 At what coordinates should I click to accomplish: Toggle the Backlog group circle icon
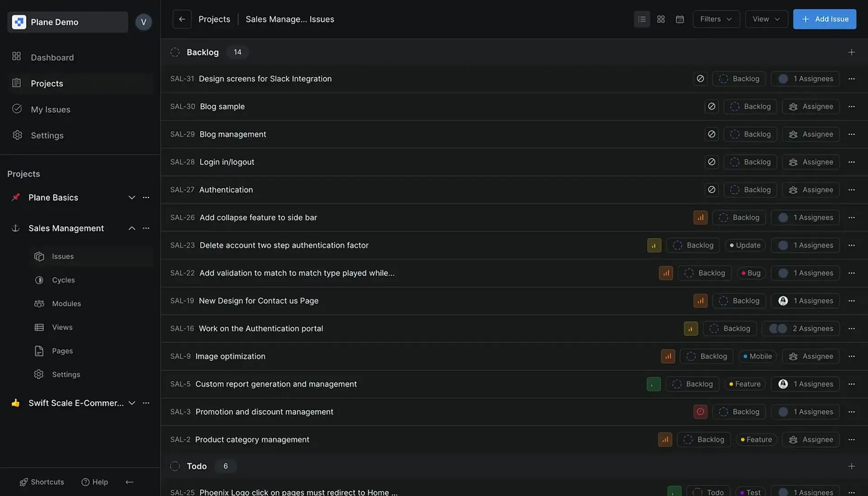[175, 52]
